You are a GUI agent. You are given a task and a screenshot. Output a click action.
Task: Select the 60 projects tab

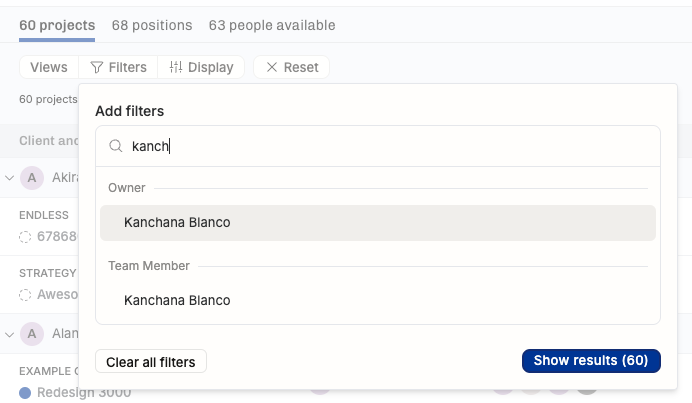[x=57, y=25]
